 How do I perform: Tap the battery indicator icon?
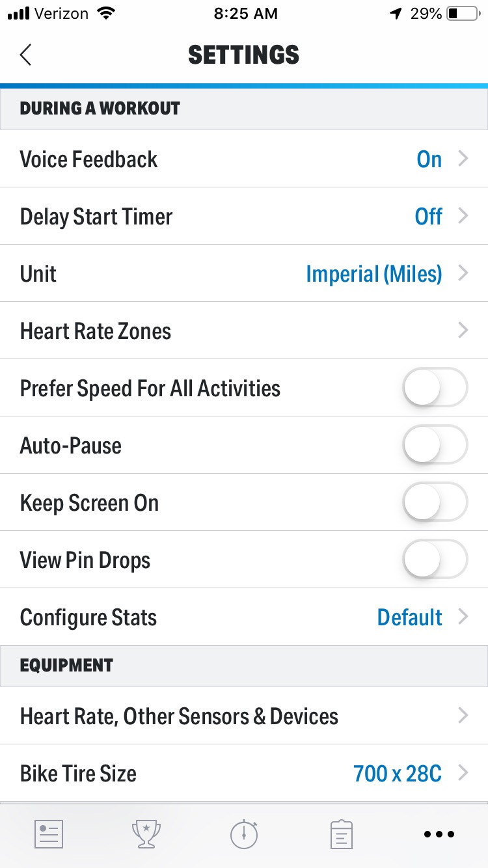point(464,13)
